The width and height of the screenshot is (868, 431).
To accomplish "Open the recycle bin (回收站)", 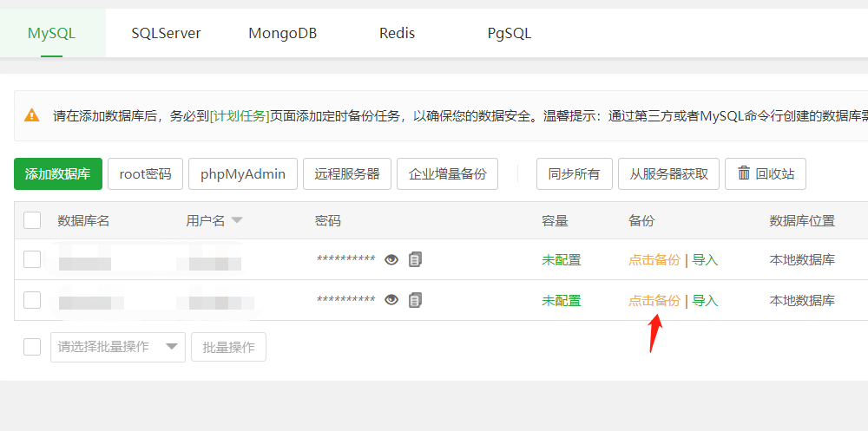I will (x=766, y=173).
